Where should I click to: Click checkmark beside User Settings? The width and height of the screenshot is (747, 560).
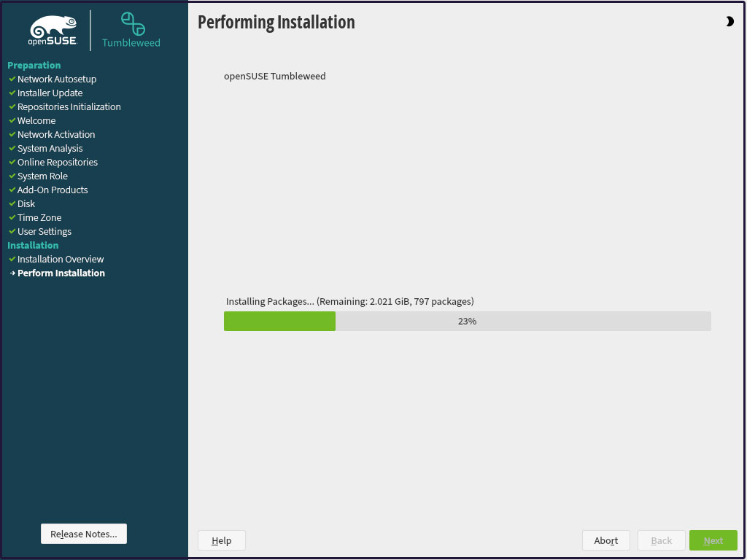12,231
